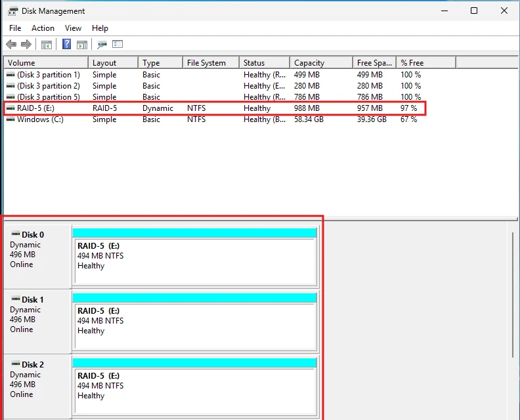The width and height of the screenshot is (520, 420).
Task: Click volume icon of Disk 3 partition 1
Action: click(x=11, y=75)
